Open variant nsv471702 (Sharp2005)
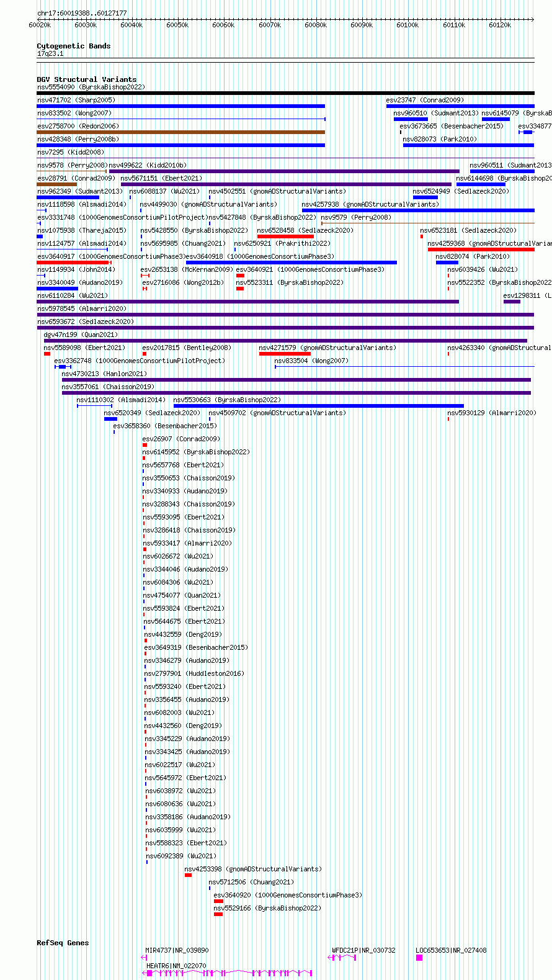Screen dimensions: 552x980 pyautogui.click(x=76, y=100)
